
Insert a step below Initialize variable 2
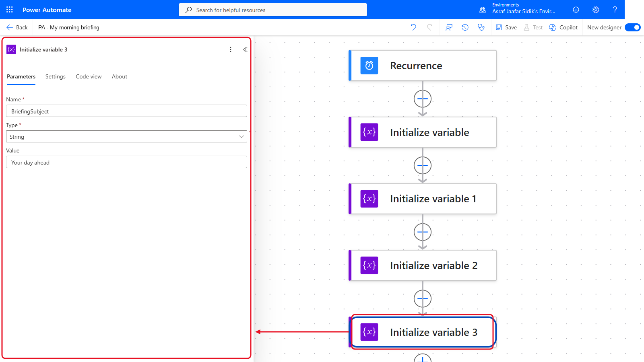point(423,298)
